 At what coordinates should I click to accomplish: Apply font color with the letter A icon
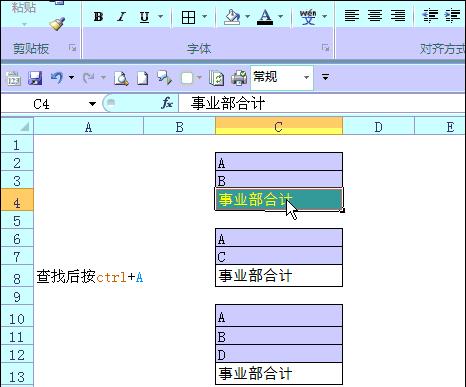point(265,17)
